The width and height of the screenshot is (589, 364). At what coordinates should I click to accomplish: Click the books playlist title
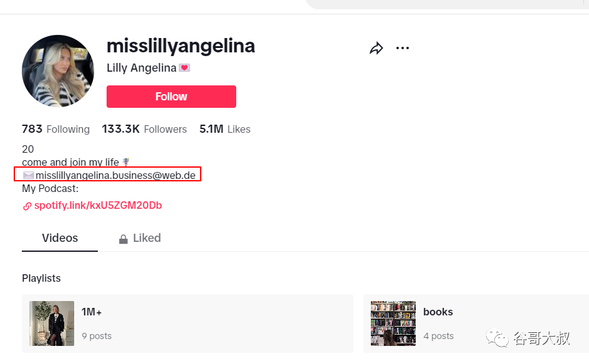[438, 312]
